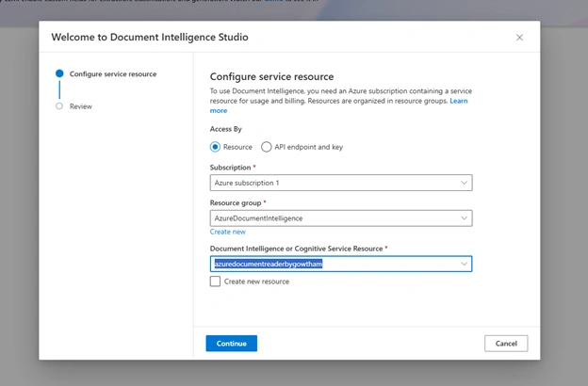The width and height of the screenshot is (588, 386).
Task: Go to Configure service resource step
Action: coord(113,73)
